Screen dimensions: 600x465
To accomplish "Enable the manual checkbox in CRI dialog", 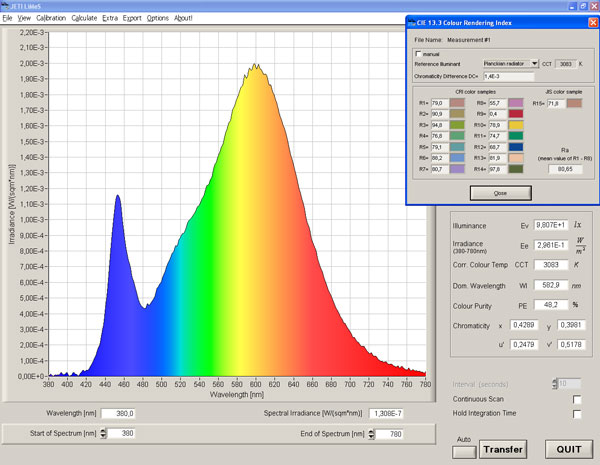I will (x=418, y=54).
